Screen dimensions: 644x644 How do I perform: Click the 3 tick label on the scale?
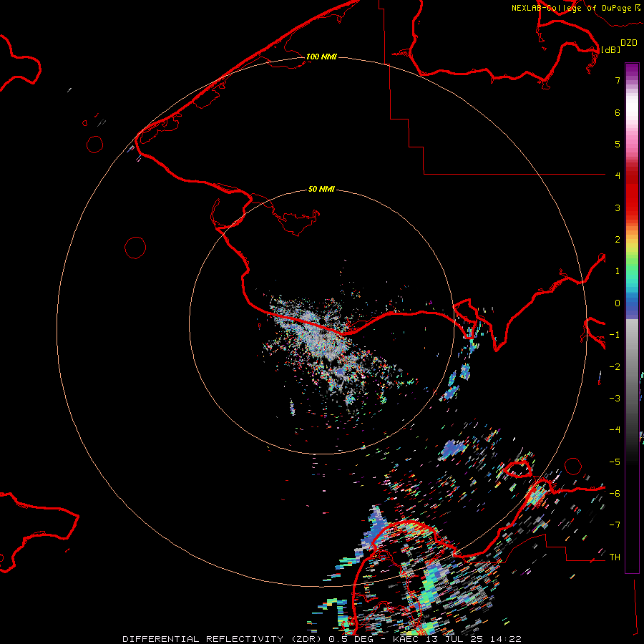pos(618,208)
